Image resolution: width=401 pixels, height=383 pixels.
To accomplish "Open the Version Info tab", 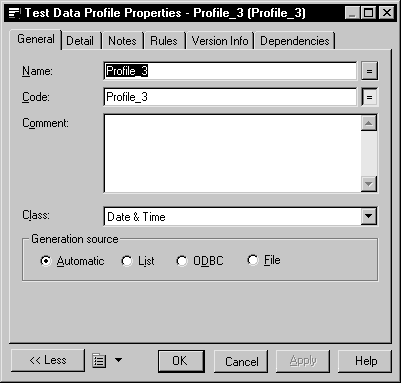I will (220, 41).
